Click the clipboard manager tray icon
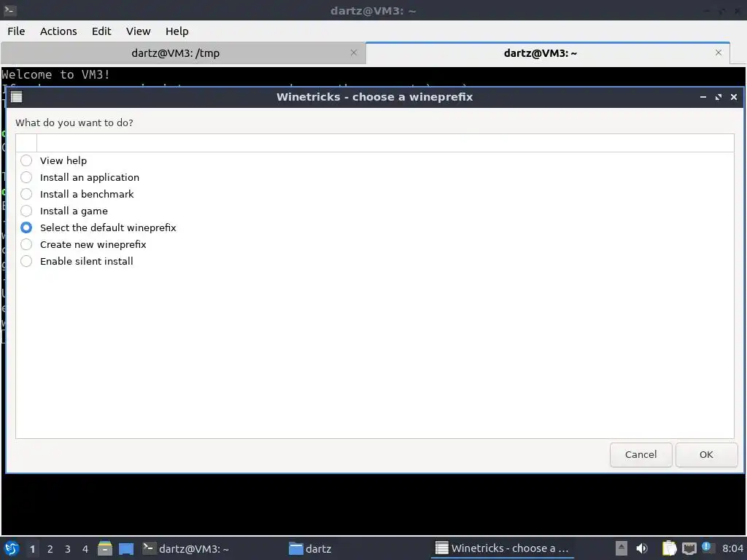This screenshot has height=560, width=747. (x=670, y=548)
